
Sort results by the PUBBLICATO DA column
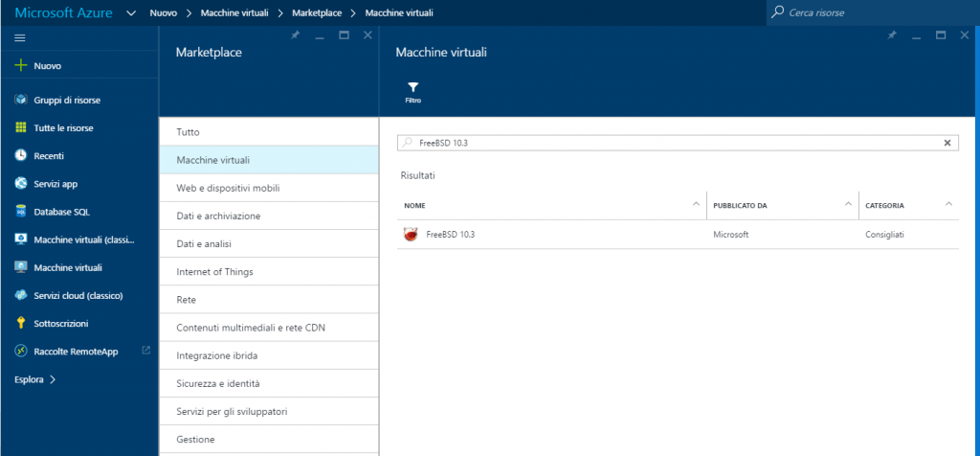[x=783, y=205]
